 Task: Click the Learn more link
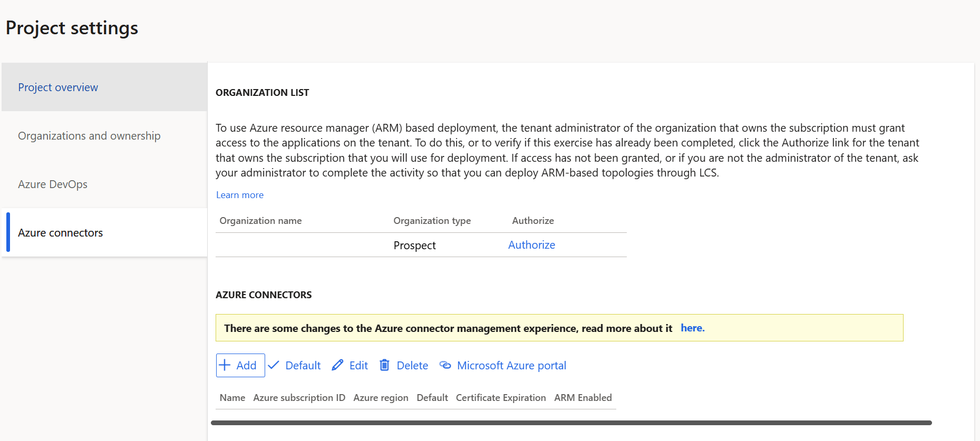pyautogui.click(x=240, y=195)
